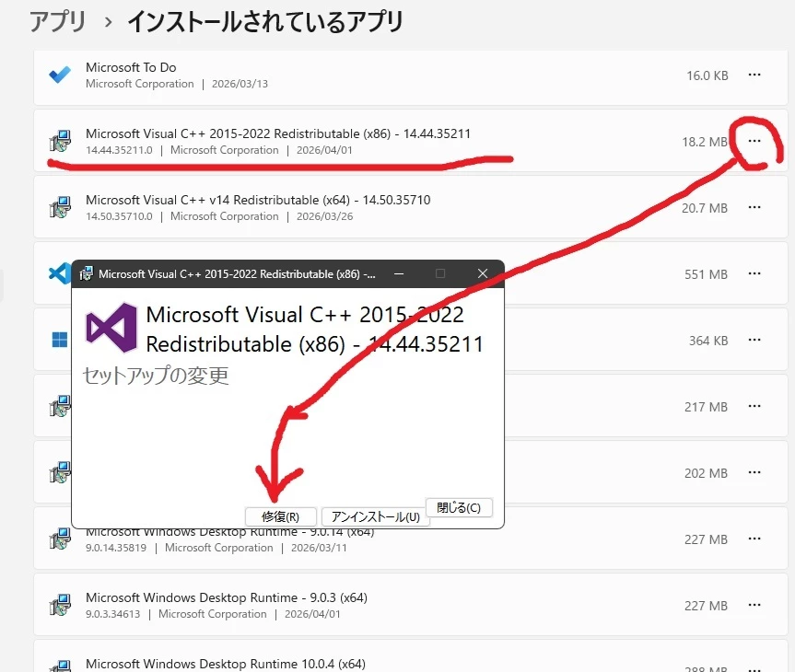Click the 202 MB size value
Viewport: 795px width, 672px height.
click(706, 473)
